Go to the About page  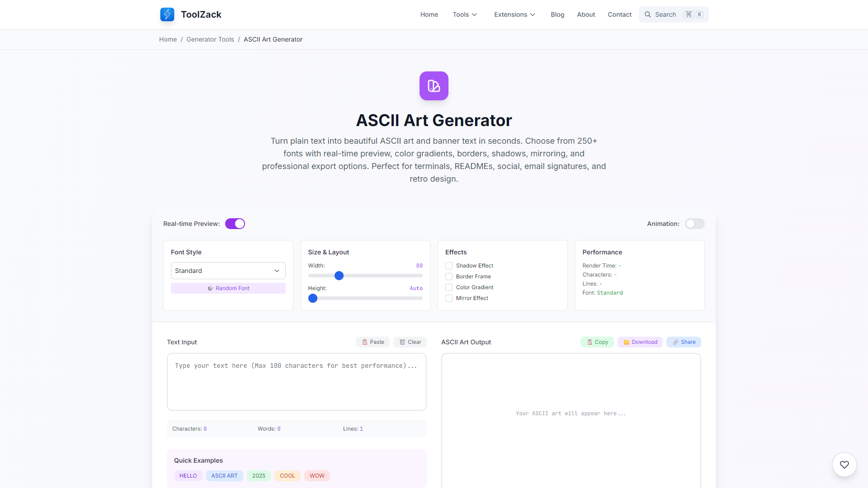point(586,14)
